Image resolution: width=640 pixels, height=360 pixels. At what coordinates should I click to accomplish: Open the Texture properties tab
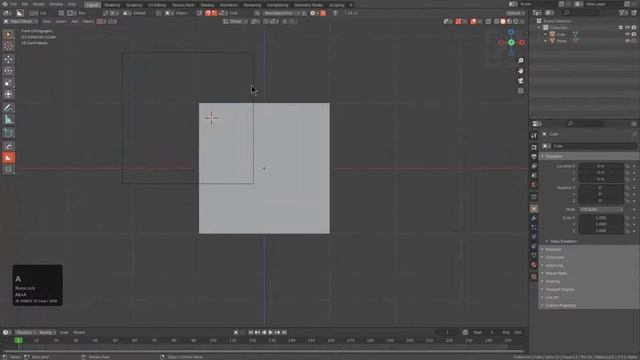(534, 276)
